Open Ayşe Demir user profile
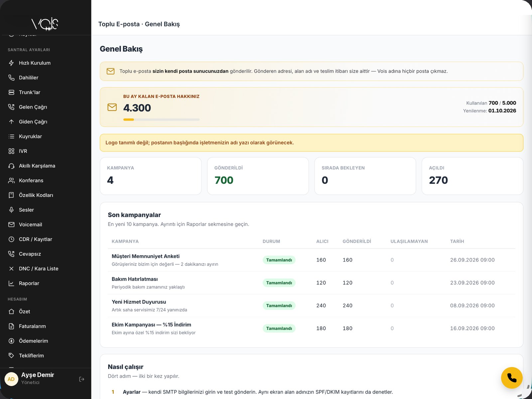The height and width of the screenshot is (399, 532). [x=38, y=379]
